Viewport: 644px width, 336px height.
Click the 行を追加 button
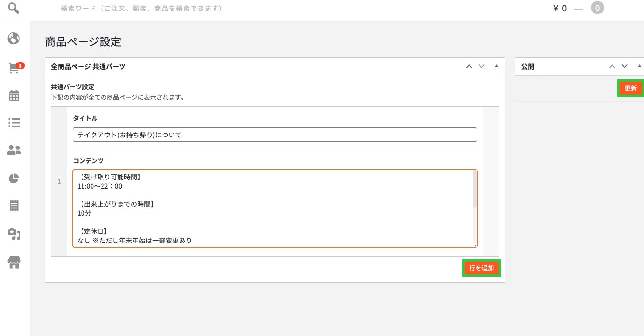click(x=481, y=268)
